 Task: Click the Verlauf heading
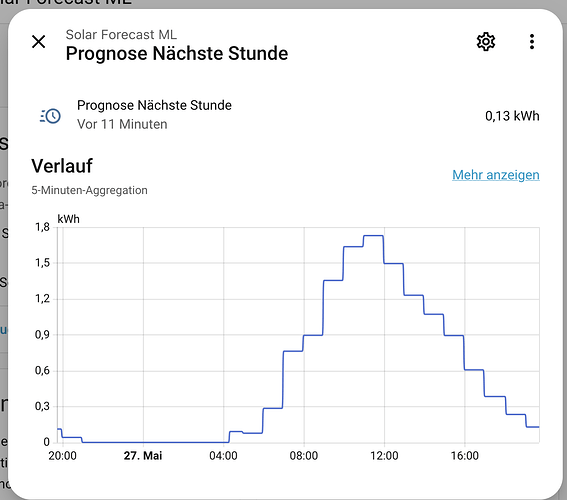[x=62, y=166]
